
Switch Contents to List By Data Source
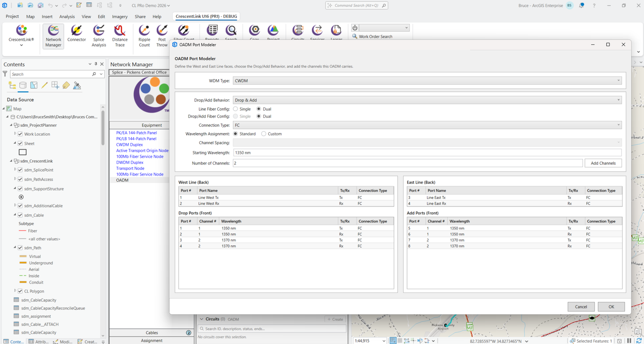23,85
